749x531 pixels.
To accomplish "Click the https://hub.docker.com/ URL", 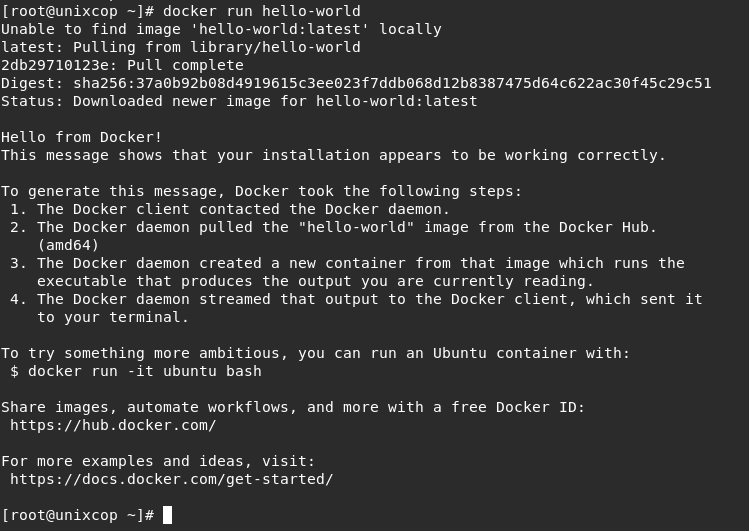I will (x=113, y=425).
